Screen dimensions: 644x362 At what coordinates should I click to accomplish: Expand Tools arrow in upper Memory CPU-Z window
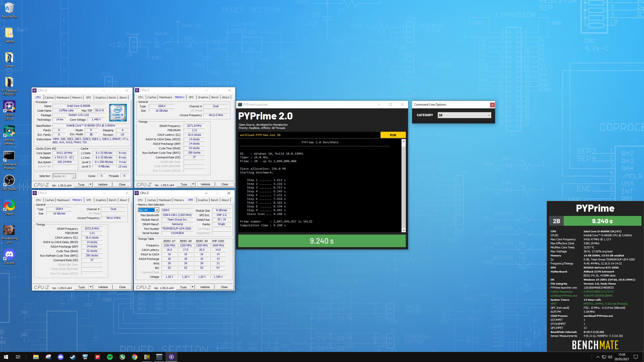tap(193, 184)
